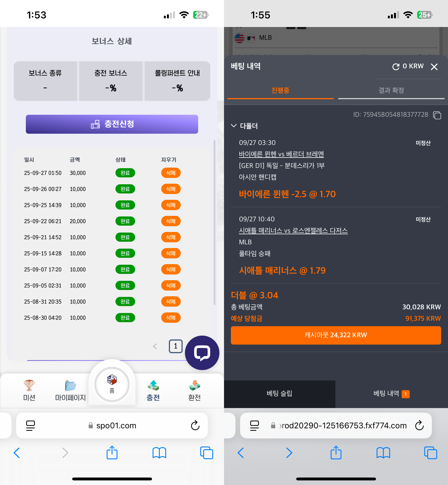Select page 1 in pagination

tap(176, 346)
